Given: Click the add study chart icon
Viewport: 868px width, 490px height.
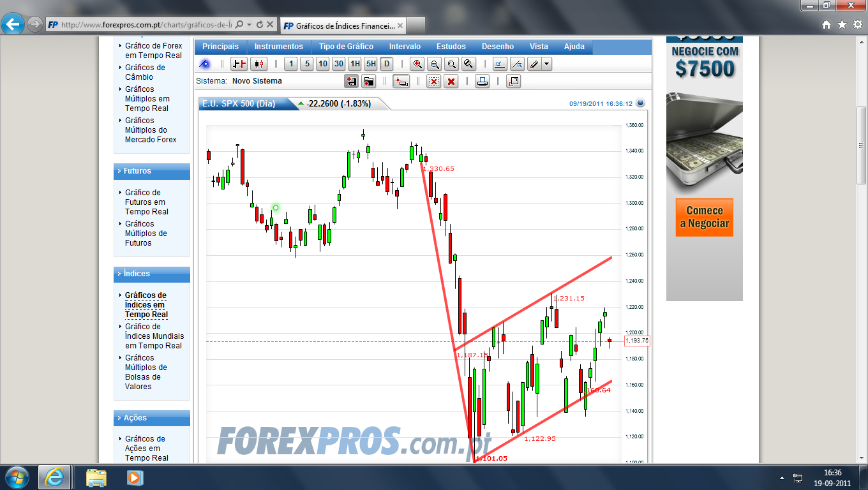Looking at the screenshot, I should [500, 64].
